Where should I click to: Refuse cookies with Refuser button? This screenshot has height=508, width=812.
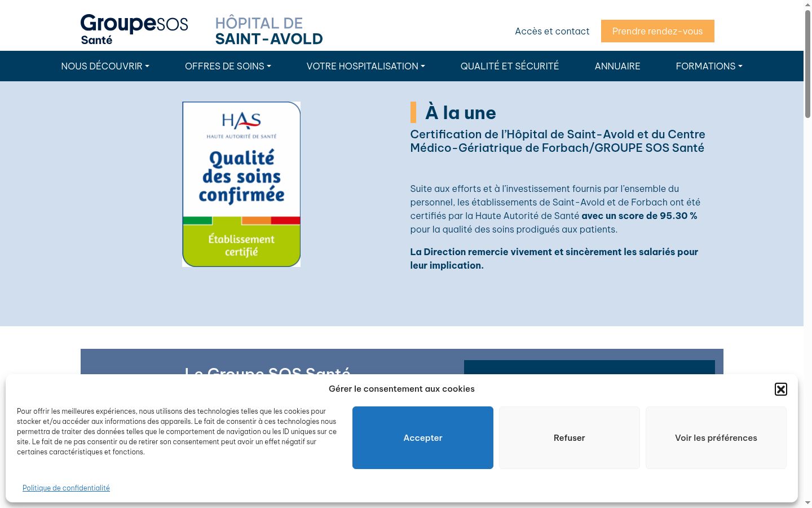coord(570,437)
